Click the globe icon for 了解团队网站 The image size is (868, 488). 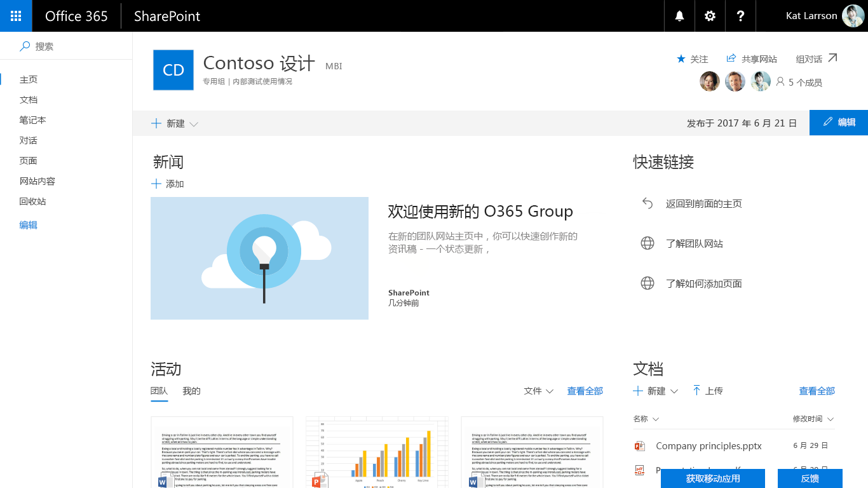point(648,243)
